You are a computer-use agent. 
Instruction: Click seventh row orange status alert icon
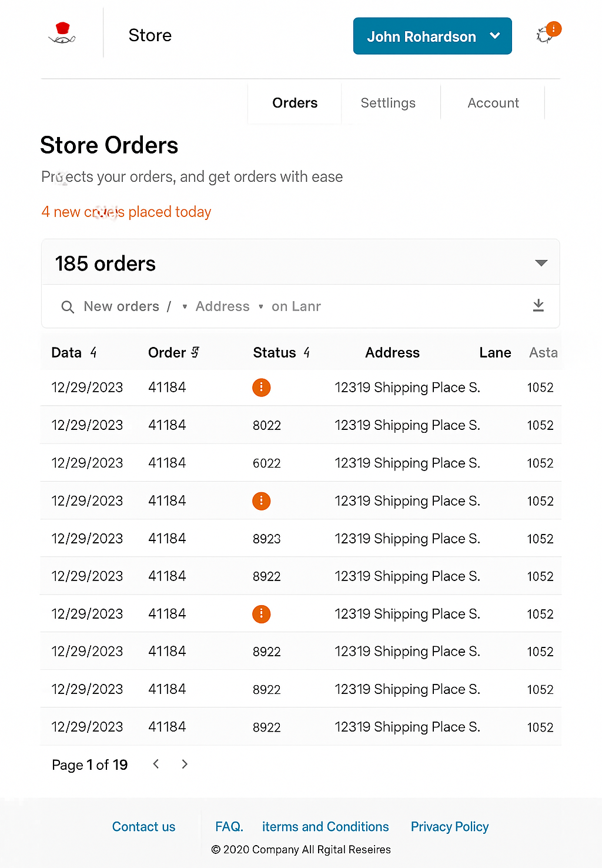pyautogui.click(x=261, y=614)
